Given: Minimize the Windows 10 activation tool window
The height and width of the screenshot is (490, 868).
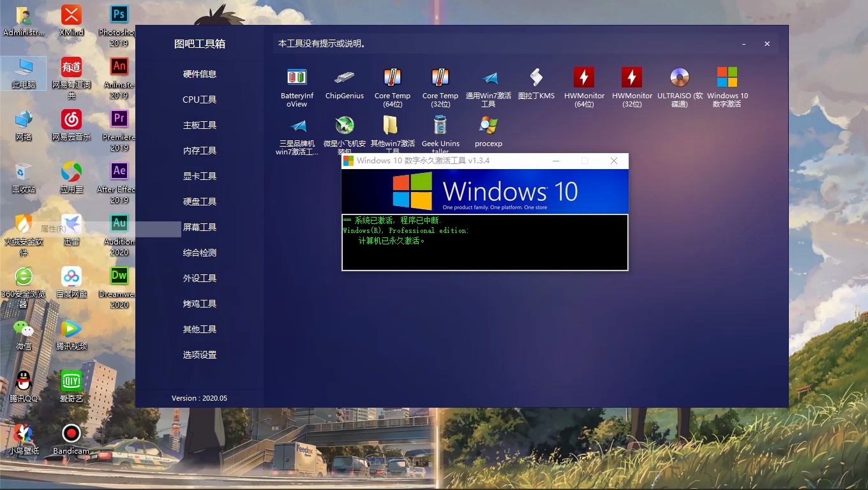Looking at the screenshot, I should pyautogui.click(x=556, y=161).
